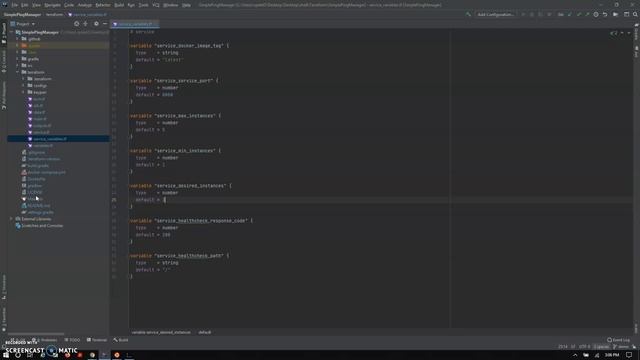Viewport: 640px width, 360px height.
Task: Open the Terminal tool window
Action: [x=97, y=340]
